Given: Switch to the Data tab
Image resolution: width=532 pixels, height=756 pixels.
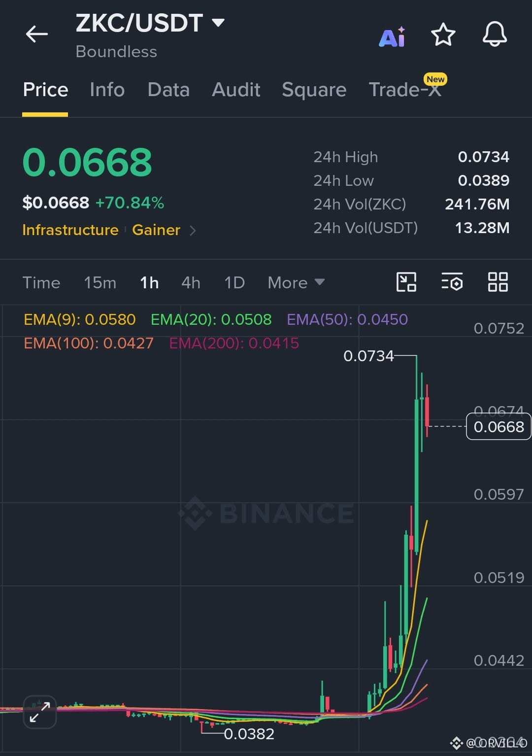Looking at the screenshot, I should (x=168, y=90).
